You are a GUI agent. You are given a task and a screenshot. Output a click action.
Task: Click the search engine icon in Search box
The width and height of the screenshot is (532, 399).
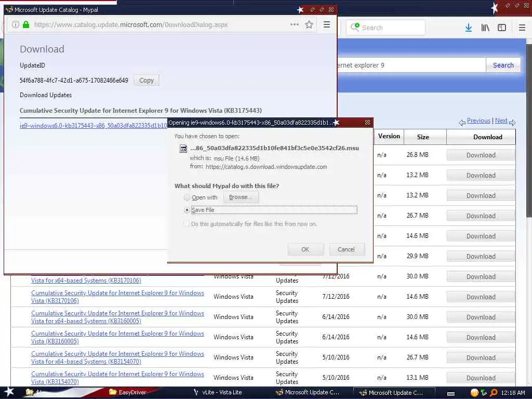pos(355,27)
